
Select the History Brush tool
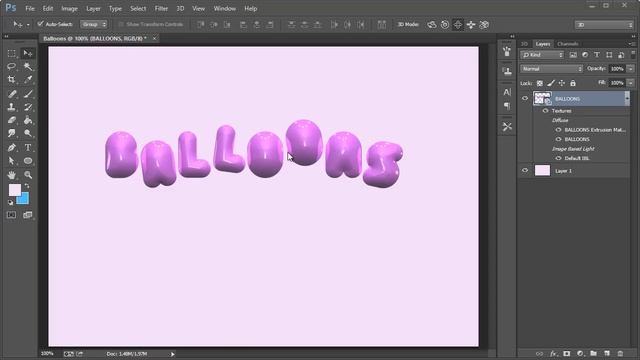pyautogui.click(x=28, y=107)
